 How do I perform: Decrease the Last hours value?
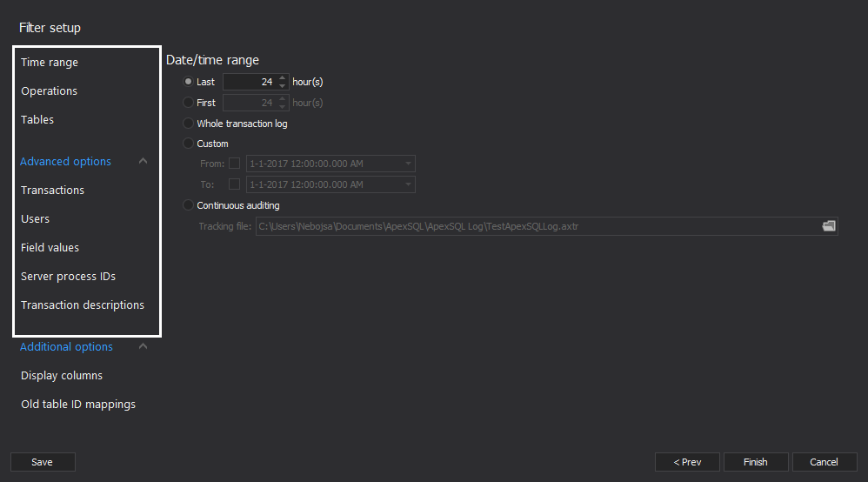pos(283,85)
